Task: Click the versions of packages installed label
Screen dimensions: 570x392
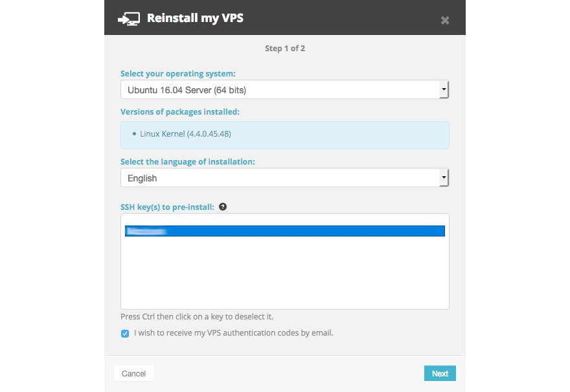Action: click(180, 111)
